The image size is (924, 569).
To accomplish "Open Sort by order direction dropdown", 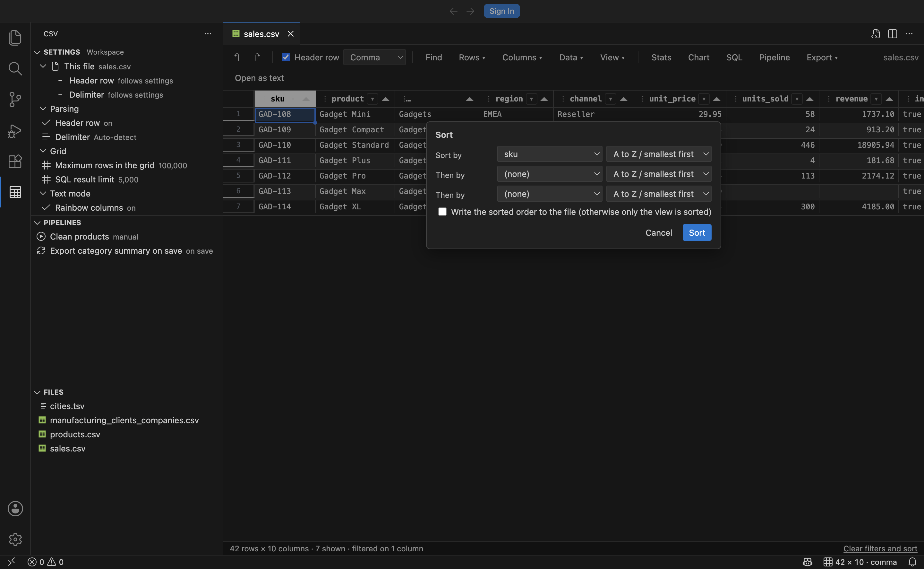I will pyautogui.click(x=659, y=154).
